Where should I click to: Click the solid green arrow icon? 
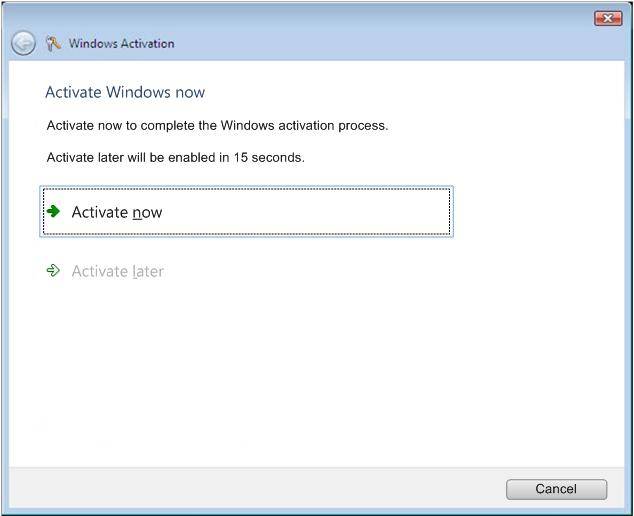click(x=53, y=211)
